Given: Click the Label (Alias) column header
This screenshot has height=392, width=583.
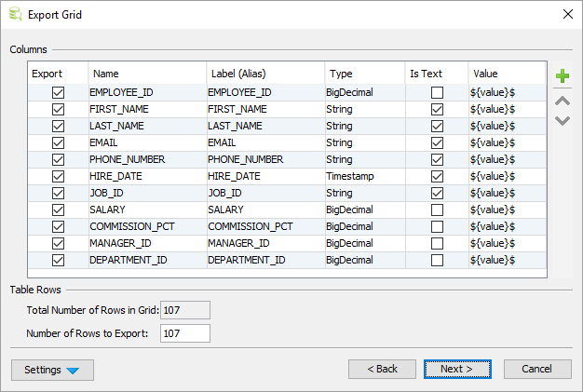Looking at the screenshot, I should (x=264, y=74).
